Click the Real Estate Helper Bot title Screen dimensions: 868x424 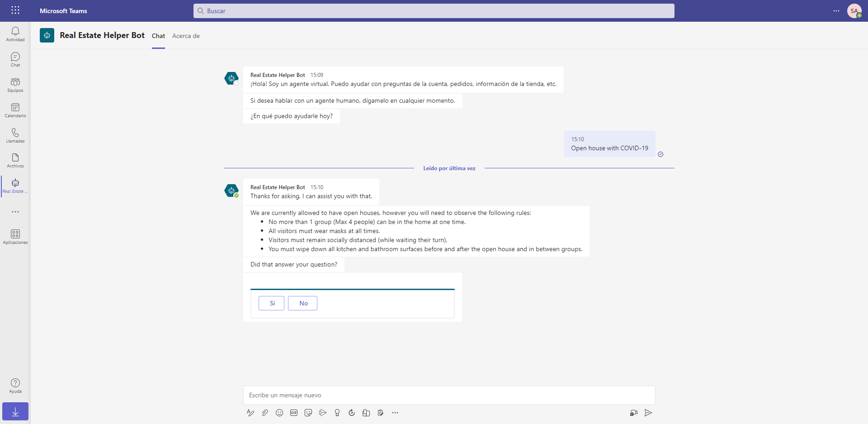click(102, 35)
